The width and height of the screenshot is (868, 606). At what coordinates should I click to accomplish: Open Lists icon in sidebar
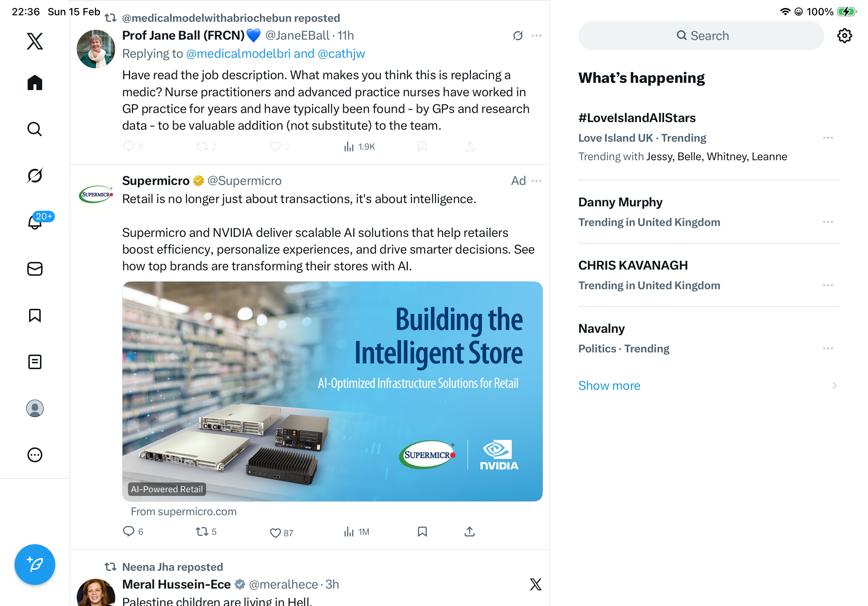pos(35,361)
